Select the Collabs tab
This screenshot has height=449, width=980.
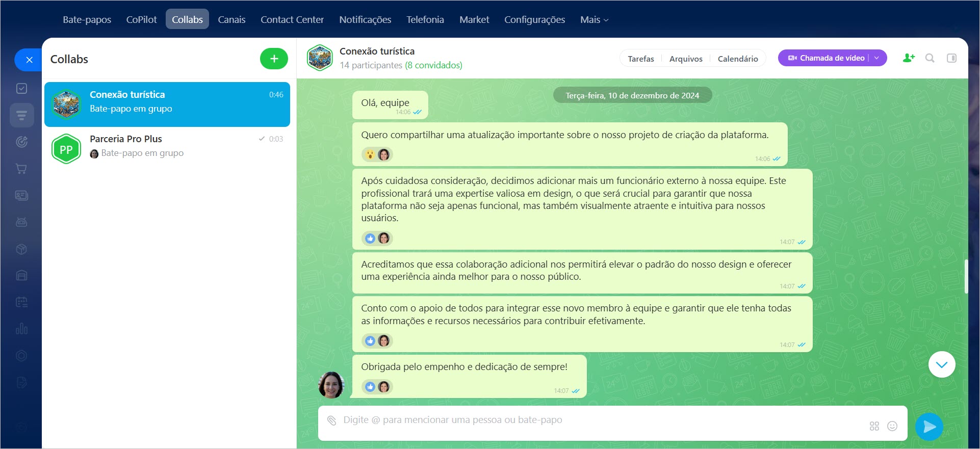(187, 19)
